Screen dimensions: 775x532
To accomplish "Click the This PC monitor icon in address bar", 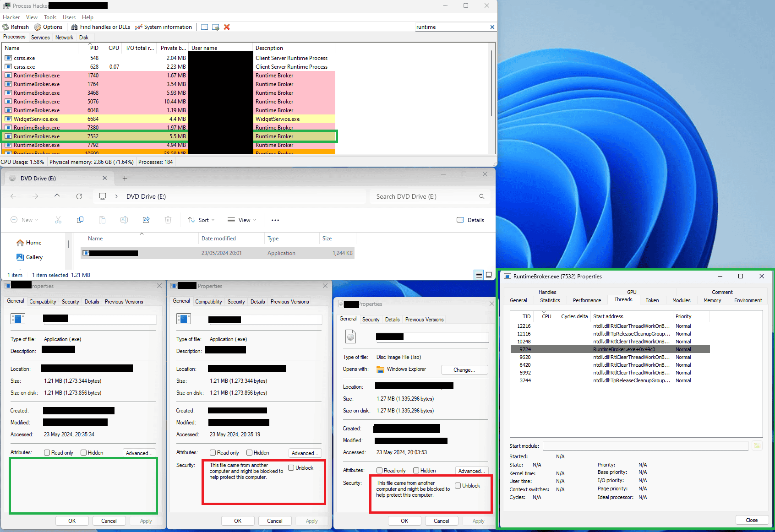I will coord(103,196).
